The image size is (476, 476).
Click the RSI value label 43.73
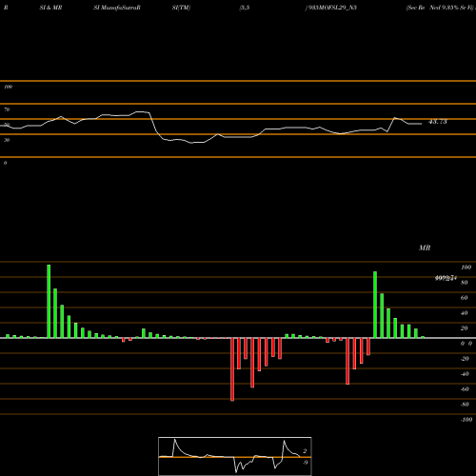(438, 122)
